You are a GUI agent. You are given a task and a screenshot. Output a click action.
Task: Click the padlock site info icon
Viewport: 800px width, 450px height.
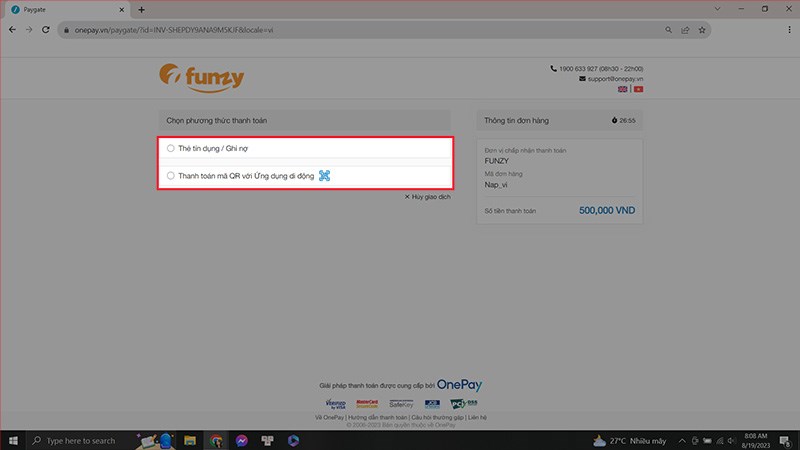pos(66,30)
